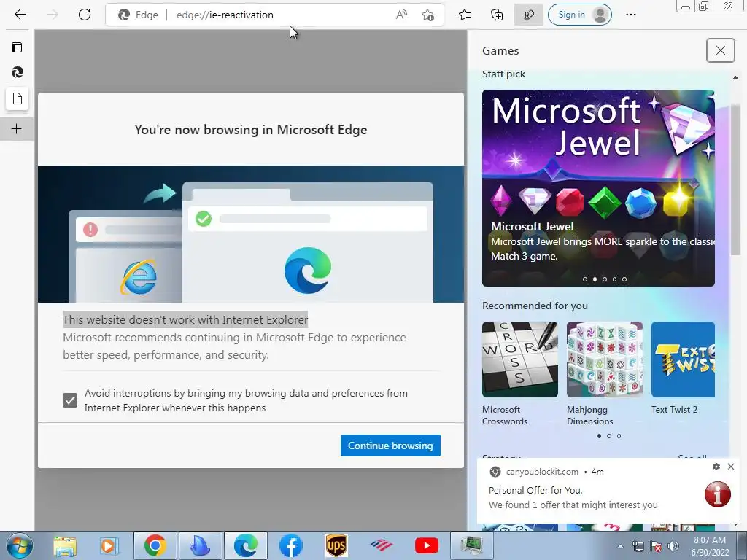This screenshot has width=747, height=560.
Task: Open Settings and more ellipsis menu
Action: (x=631, y=15)
